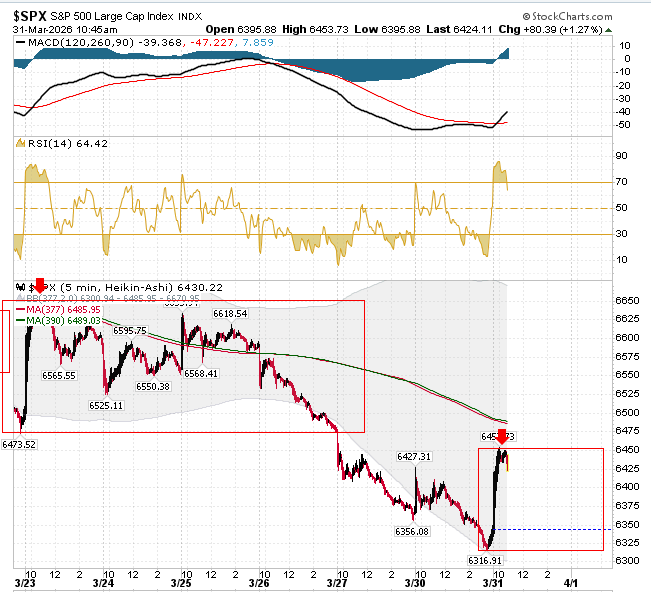Click the red MA(377) legend line marker
The image size is (651, 592).
pos(20,309)
